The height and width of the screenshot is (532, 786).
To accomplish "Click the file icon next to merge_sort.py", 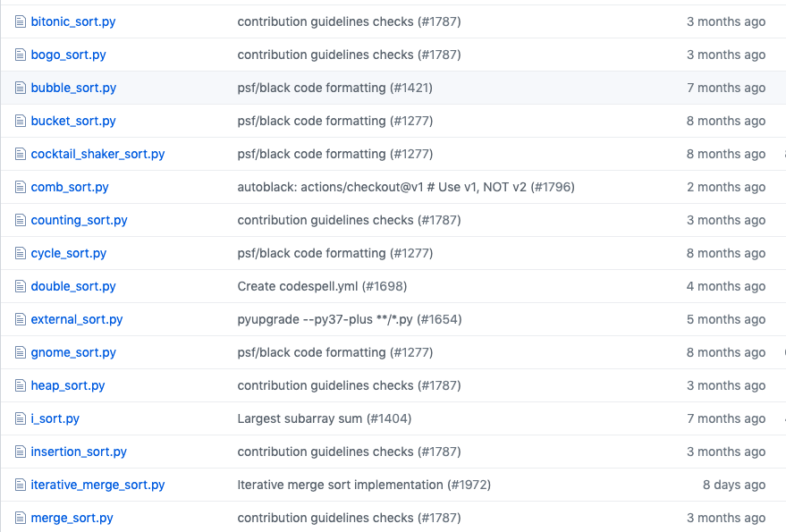I will click(20, 518).
